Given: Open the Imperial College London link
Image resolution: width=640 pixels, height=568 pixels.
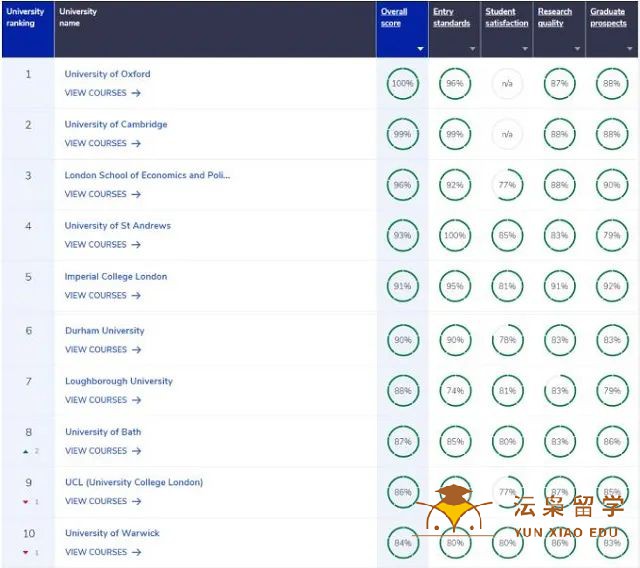Looking at the screenshot, I should pos(116,276).
